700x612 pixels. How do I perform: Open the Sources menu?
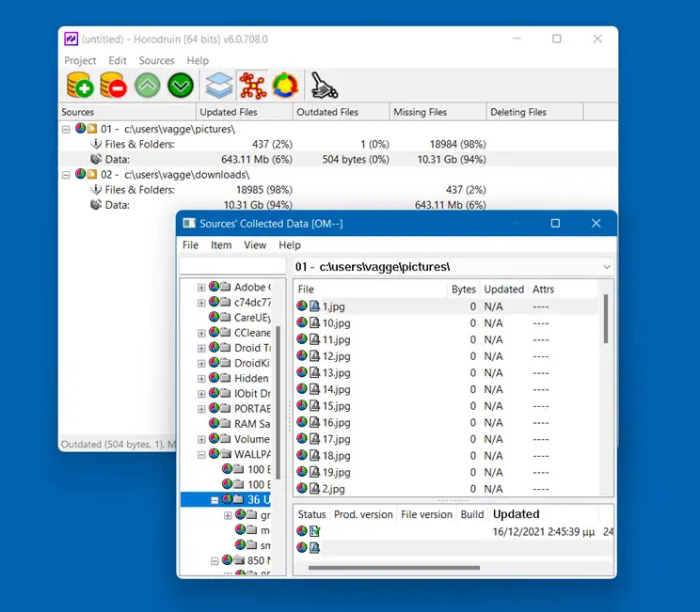pos(156,60)
